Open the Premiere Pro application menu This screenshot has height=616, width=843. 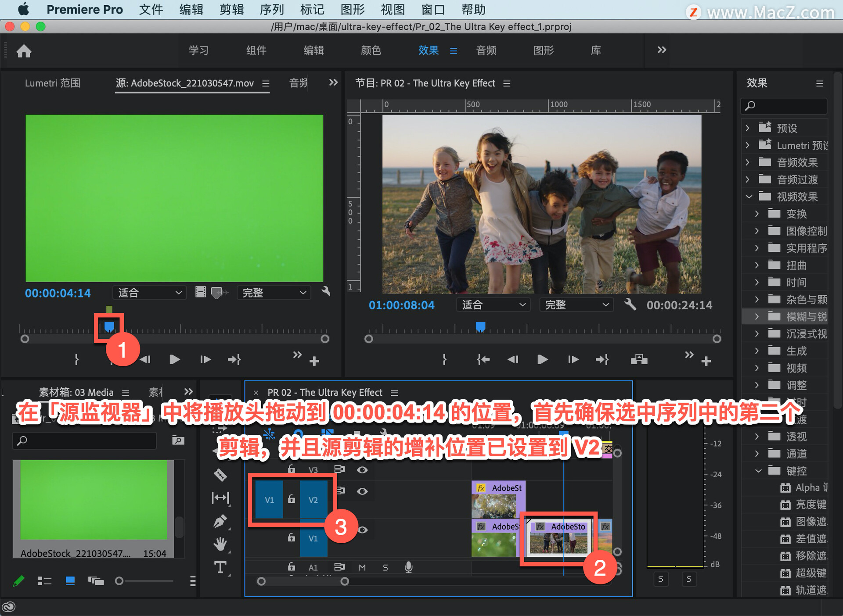pos(84,10)
